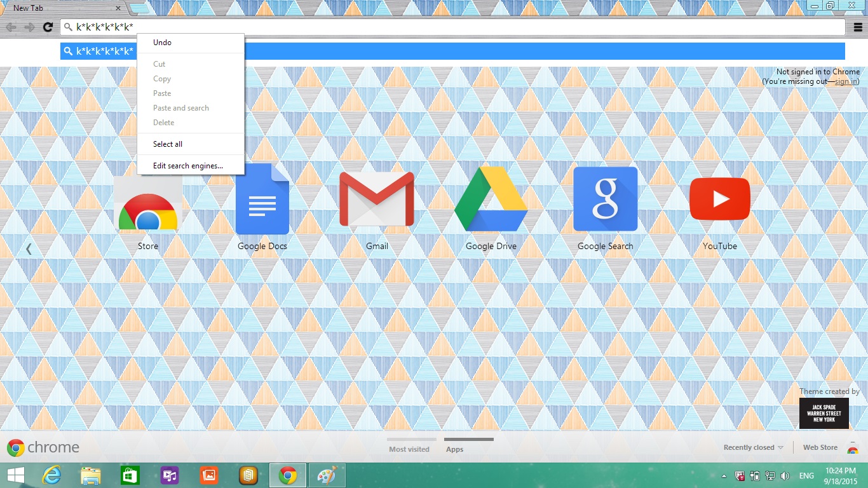Image resolution: width=868 pixels, height=488 pixels.
Task: Click the forward navigation arrow
Action: (29, 27)
